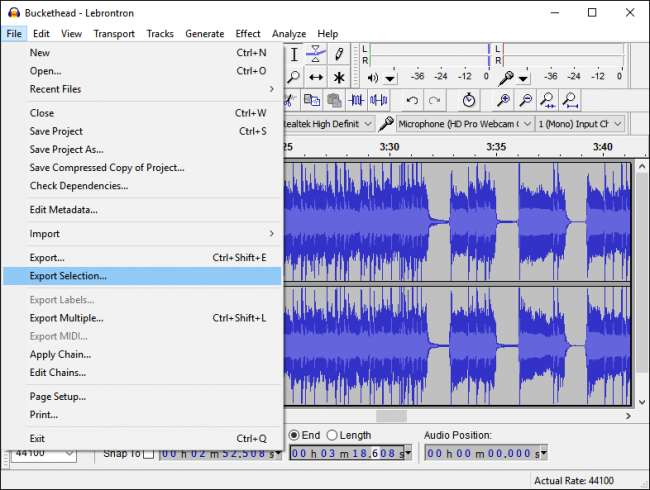Viewport: 650px width, 490px height.
Task: Open the Microphone recording device dropdown
Action: [x=464, y=123]
